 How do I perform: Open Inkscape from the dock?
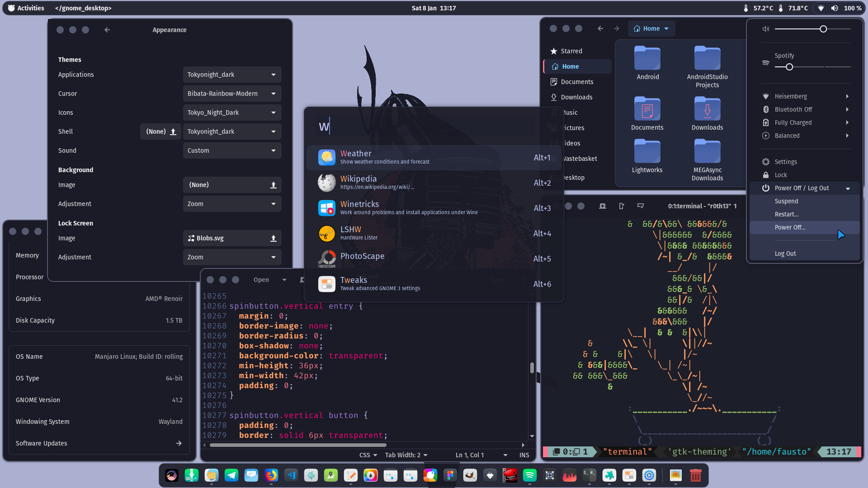[490, 475]
